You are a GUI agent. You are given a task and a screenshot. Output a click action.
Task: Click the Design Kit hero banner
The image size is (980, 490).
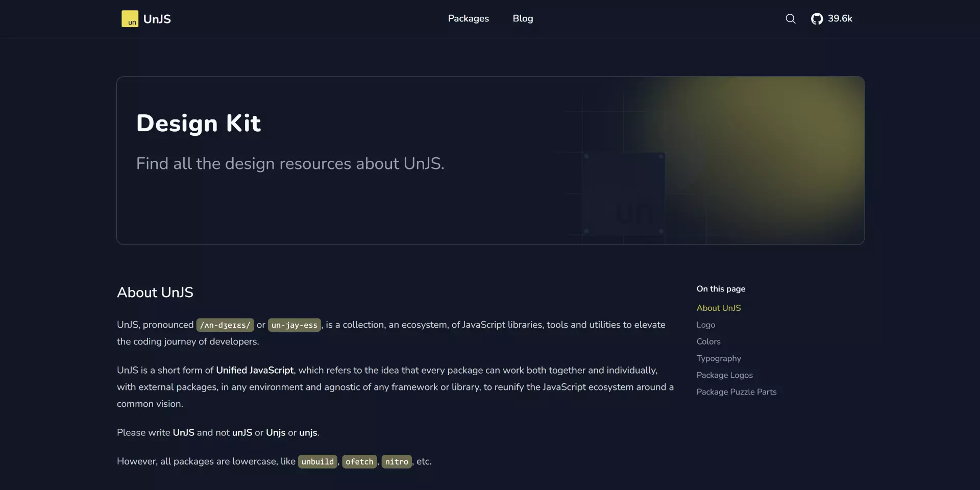click(490, 160)
